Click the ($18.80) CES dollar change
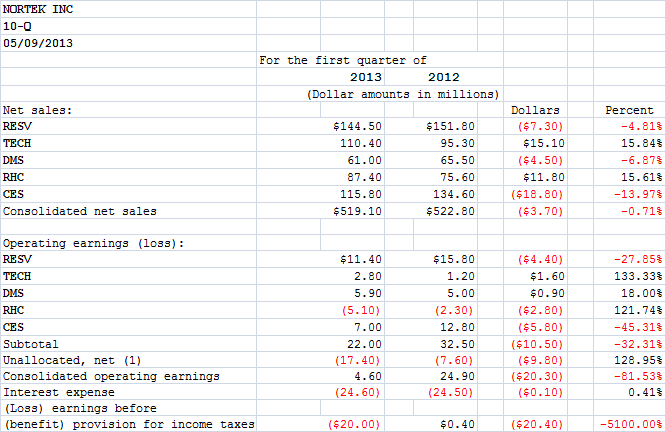 tap(537, 195)
